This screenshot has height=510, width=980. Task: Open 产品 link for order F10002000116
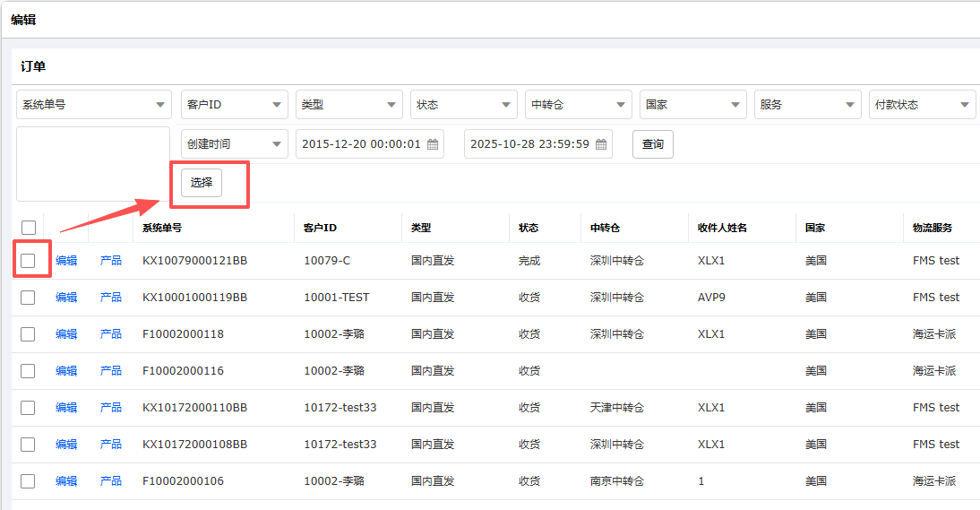111,371
